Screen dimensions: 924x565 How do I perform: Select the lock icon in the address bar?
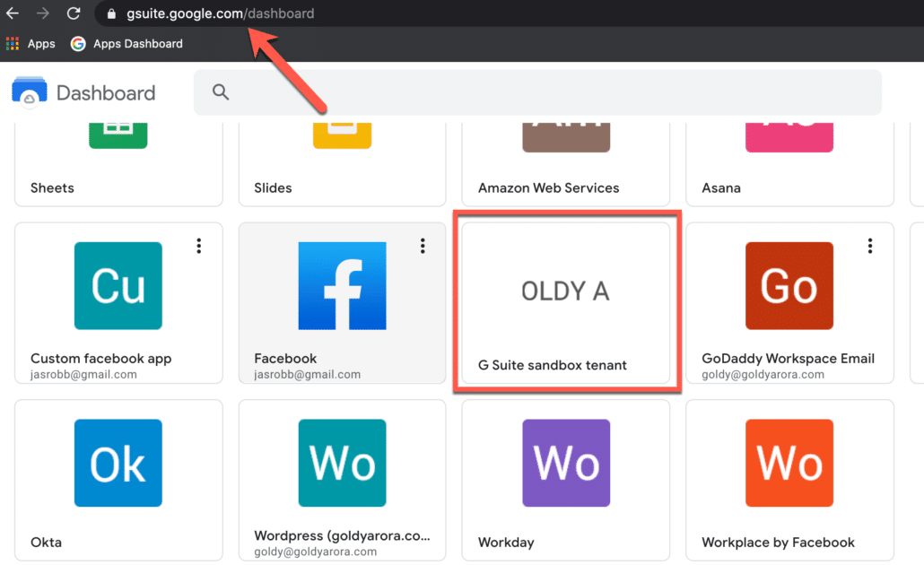pos(110,13)
